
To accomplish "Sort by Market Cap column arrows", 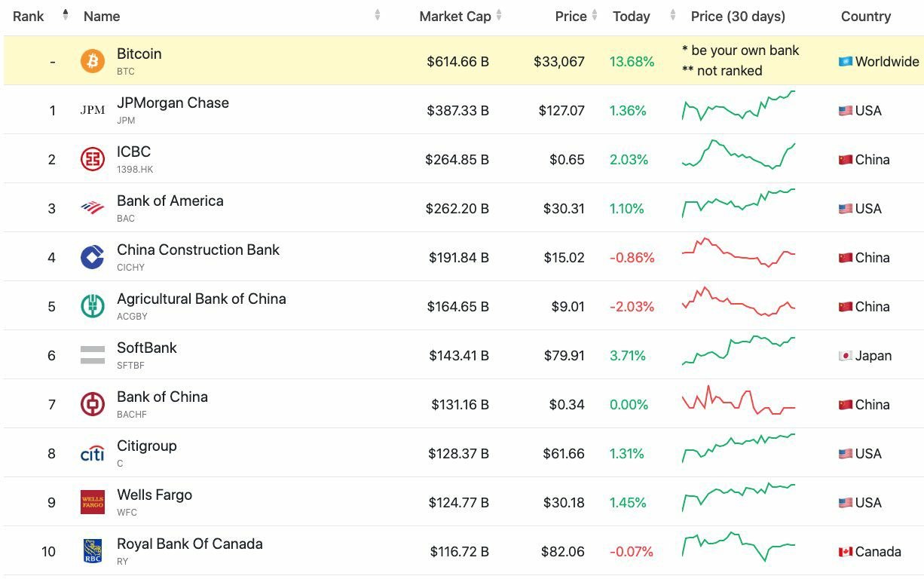I will click(x=499, y=16).
